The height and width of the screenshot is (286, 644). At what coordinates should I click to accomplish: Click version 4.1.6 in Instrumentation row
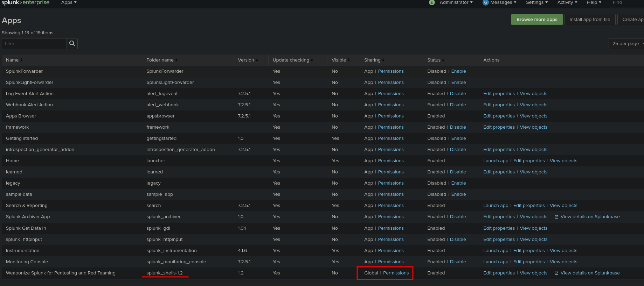point(242,251)
